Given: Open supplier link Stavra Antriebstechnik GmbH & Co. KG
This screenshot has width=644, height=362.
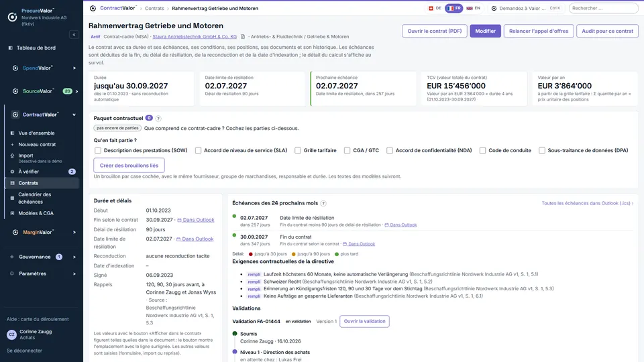Looking at the screenshot, I should [195, 36].
